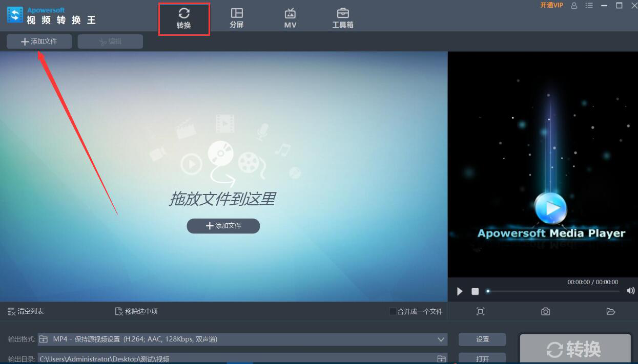Mute the preview player volume
Screen dimensions: 638x364
coord(630,291)
